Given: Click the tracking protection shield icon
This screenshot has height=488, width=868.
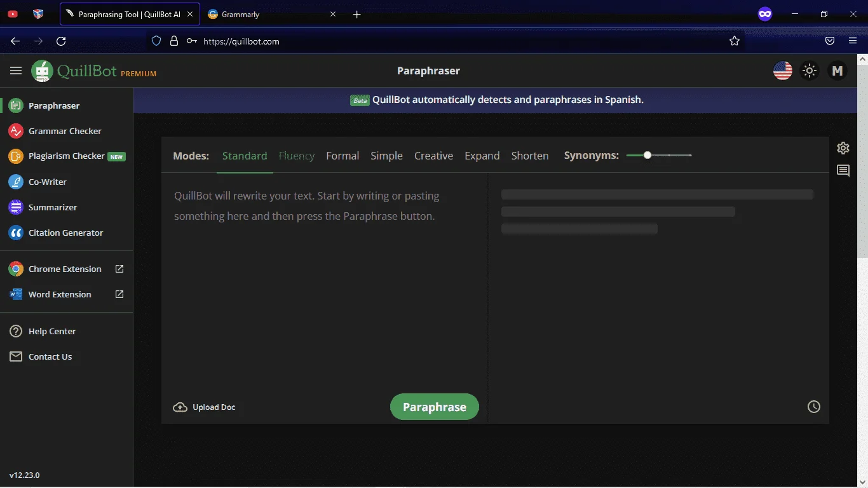Looking at the screenshot, I should click(156, 41).
